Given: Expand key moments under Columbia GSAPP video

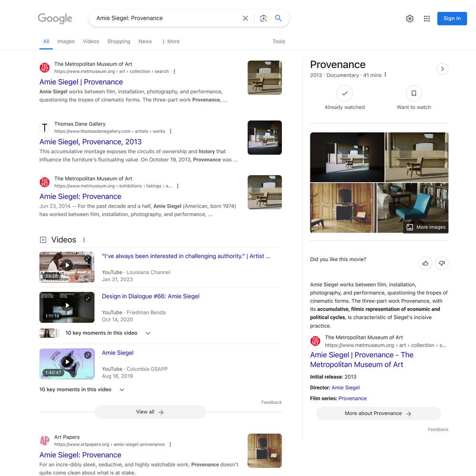Looking at the screenshot, I should coord(122,389).
